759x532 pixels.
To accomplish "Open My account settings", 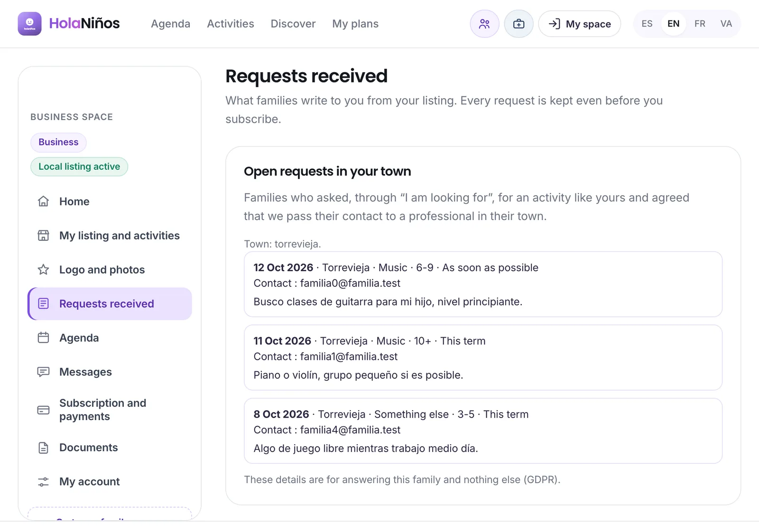I will click(x=110, y=482).
